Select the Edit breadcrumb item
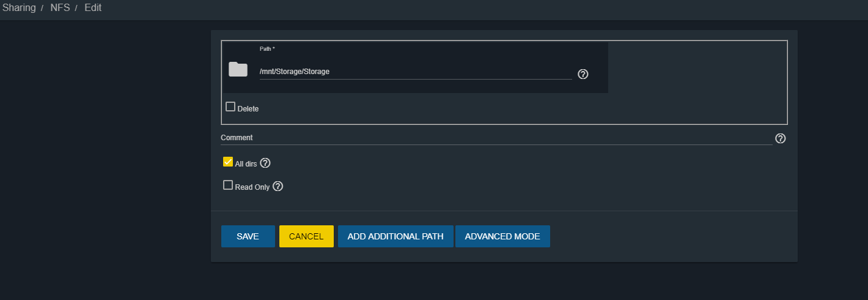The image size is (868, 300). 93,8
